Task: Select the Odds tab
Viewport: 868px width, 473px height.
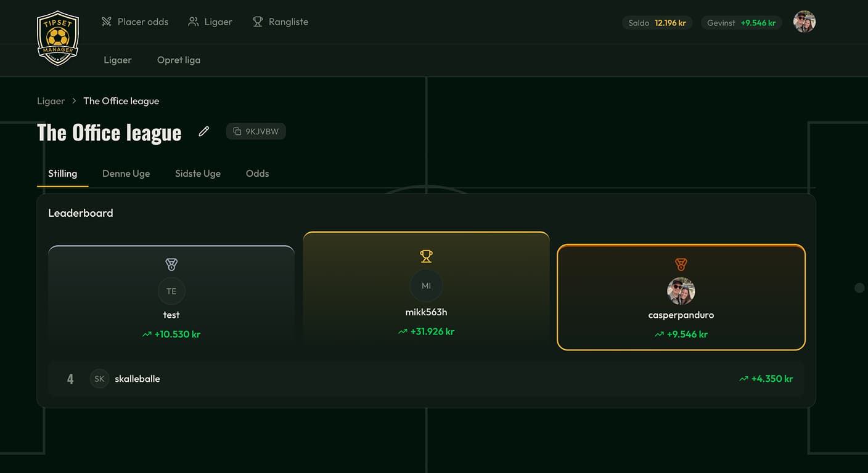Action: 257,174
